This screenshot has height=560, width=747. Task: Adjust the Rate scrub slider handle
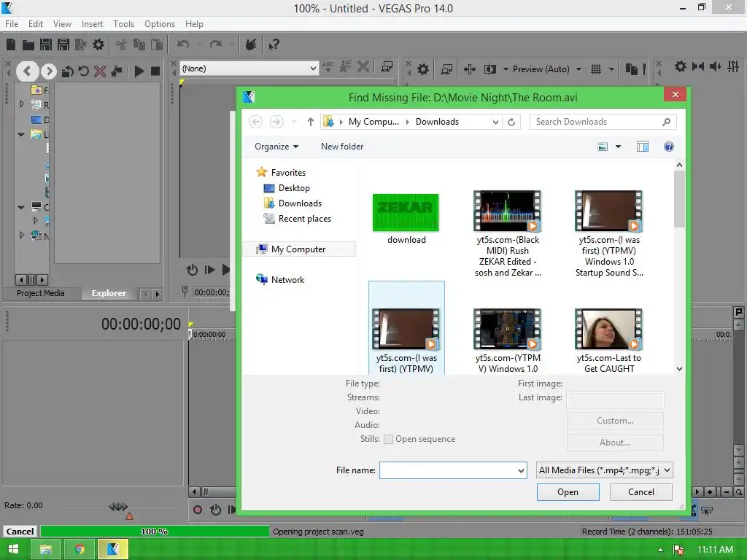(x=118, y=507)
